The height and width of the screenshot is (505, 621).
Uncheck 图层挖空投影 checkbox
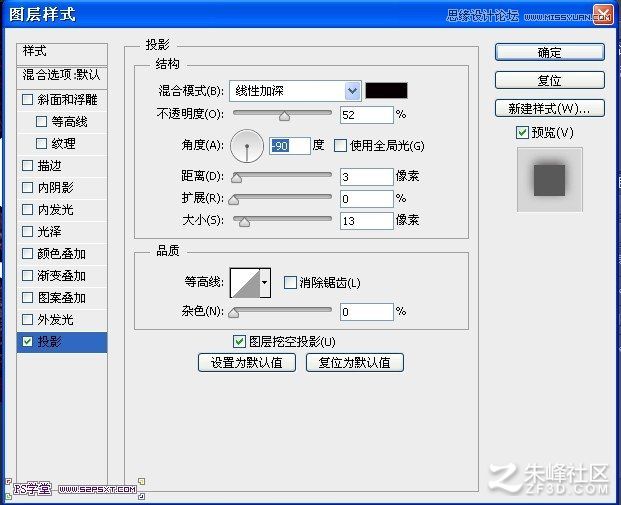click(x=239, y=341)
